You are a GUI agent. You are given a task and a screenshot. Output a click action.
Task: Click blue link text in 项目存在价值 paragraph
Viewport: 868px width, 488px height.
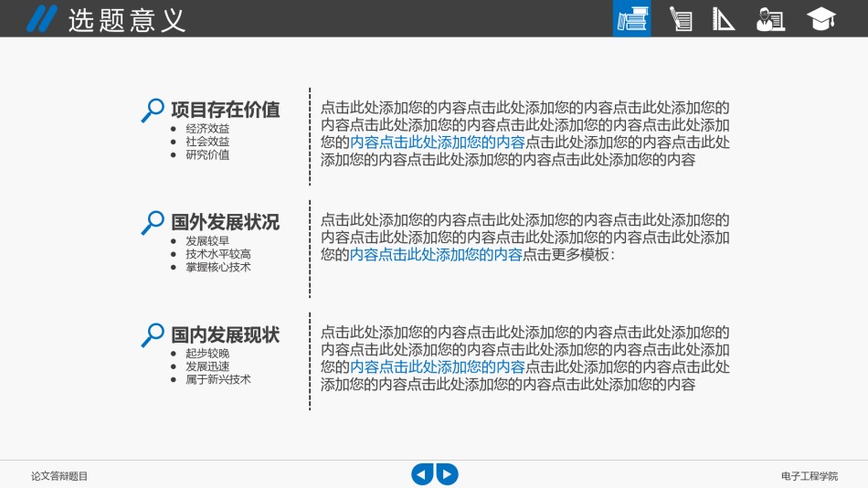[x=438, y=143]
